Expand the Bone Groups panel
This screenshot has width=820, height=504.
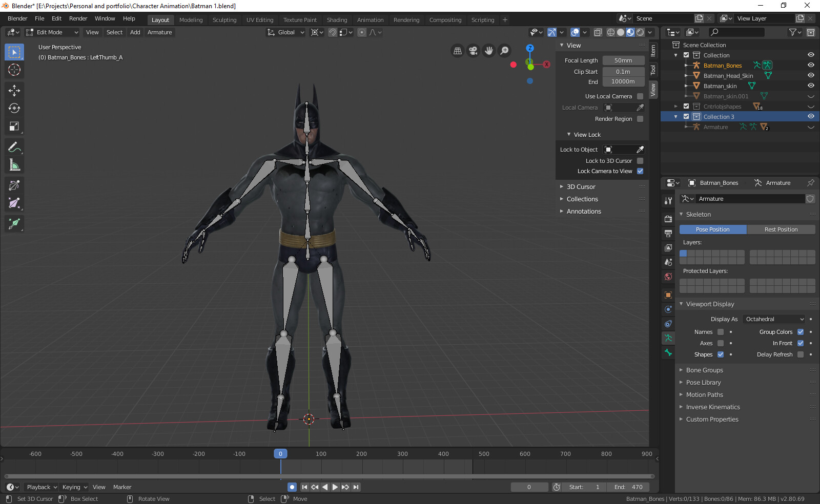(704, 370)
